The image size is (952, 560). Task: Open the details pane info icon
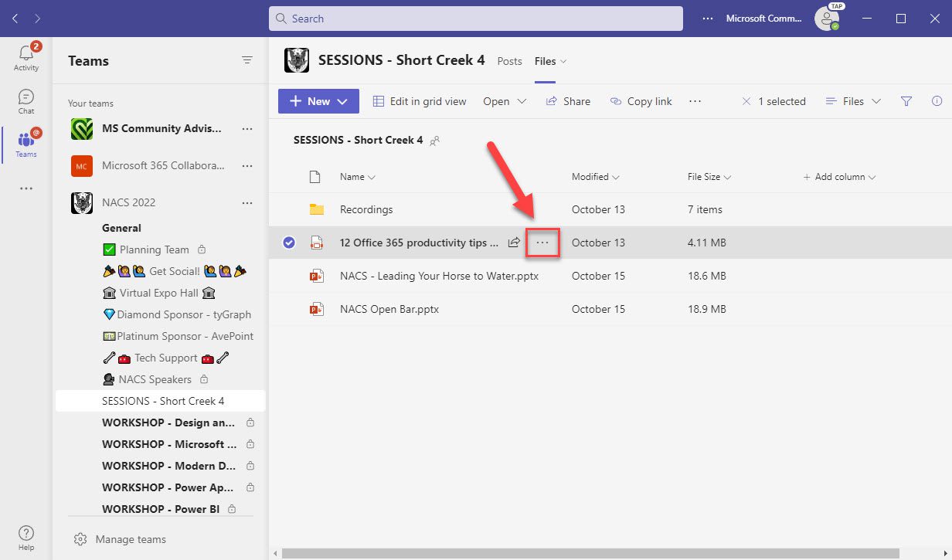click(x=937, y=100)
